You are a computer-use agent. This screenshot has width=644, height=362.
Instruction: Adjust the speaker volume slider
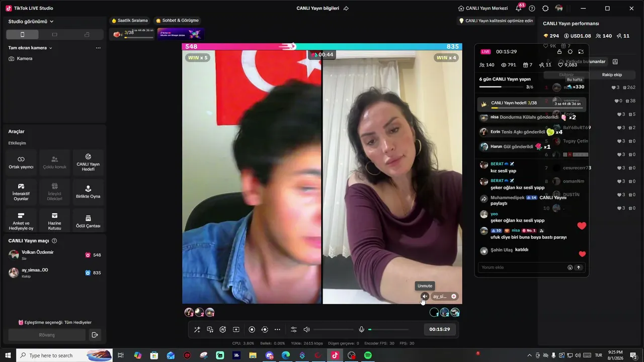click(333, 329)
